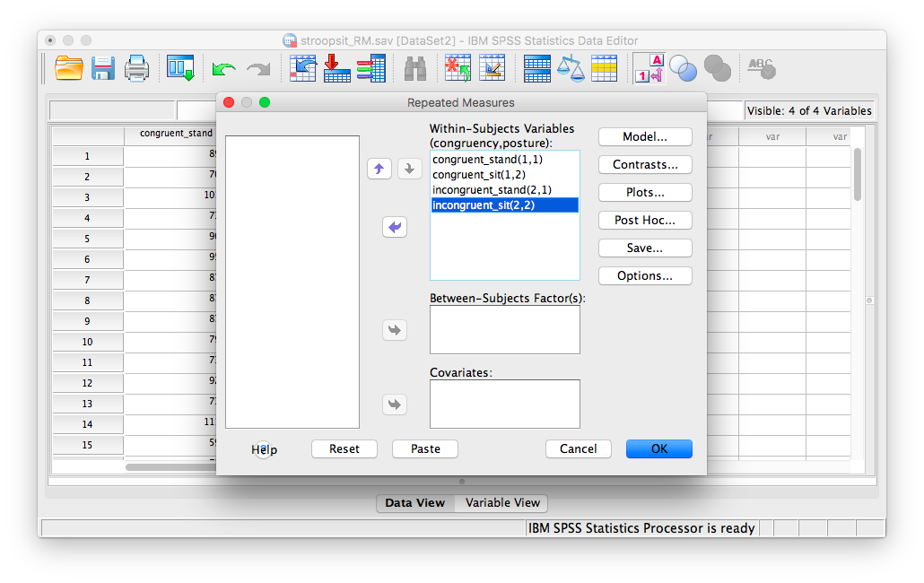Image resolution: width=924 pixels, height=583 pixels.
Task: Save the data file using floppy icon
Action: pos(103,68)
